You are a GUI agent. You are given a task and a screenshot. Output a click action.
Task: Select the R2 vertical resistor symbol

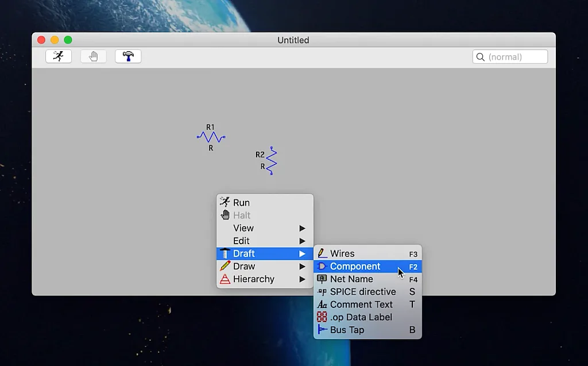(x=272, y=160)
